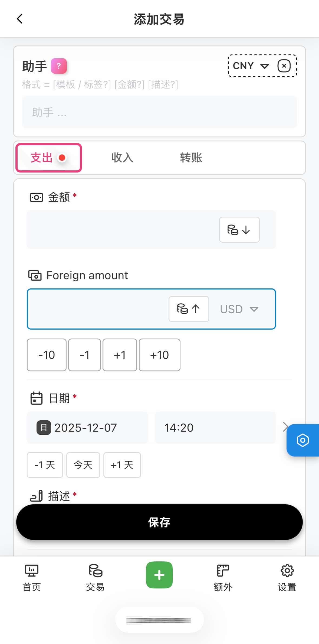Open the 2025-12-07 date picker
Image resolution: width=319 pixels, height=644 pixels.
[87, 428]
